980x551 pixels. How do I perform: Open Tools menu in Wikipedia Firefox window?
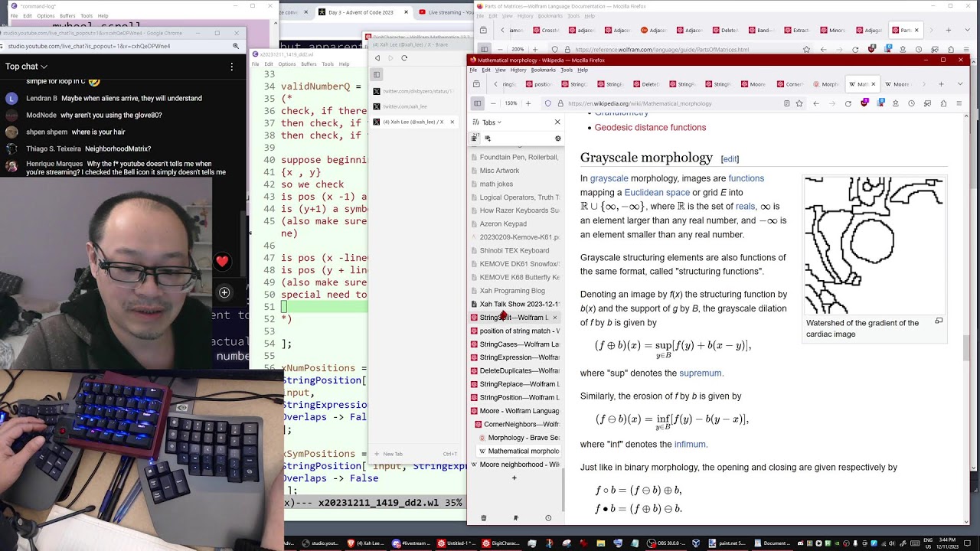point(567,70)
